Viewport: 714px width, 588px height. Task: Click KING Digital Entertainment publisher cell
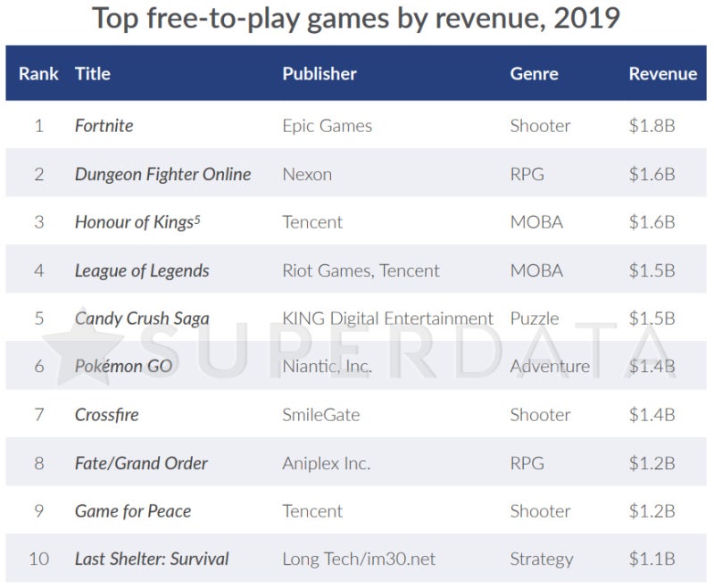tap(387, 319)
